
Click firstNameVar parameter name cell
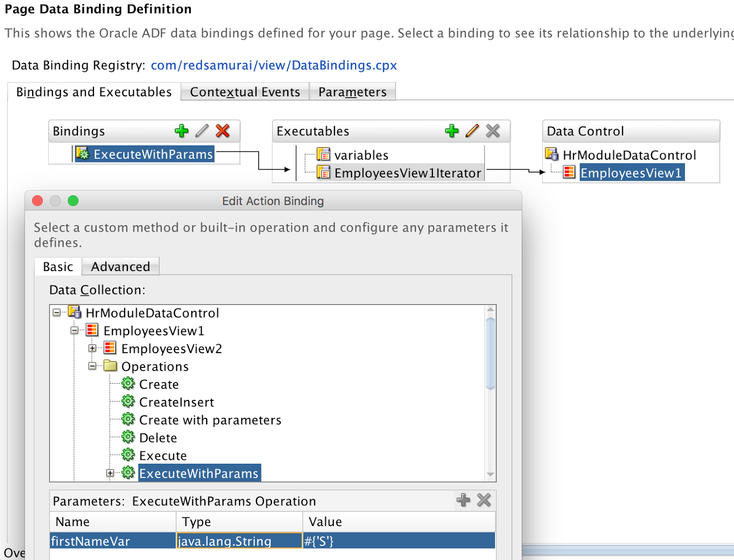(113, 541)
